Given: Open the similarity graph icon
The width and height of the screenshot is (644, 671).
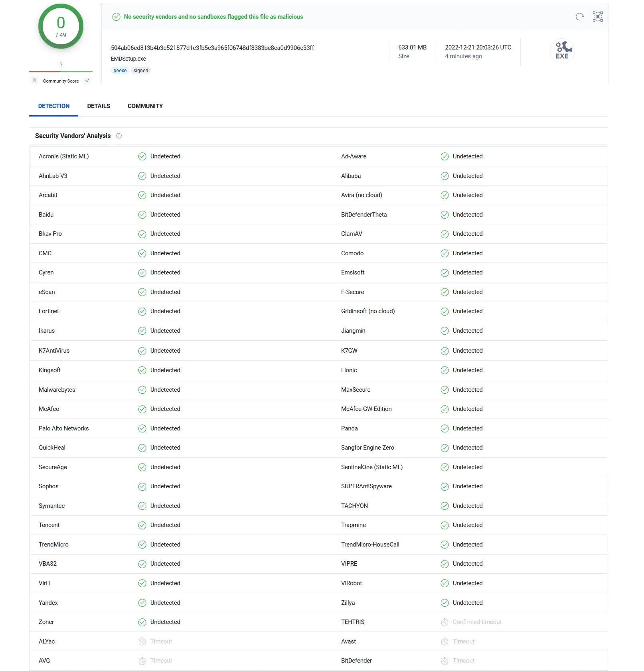Looking at the screenshot, I should 598,16.
